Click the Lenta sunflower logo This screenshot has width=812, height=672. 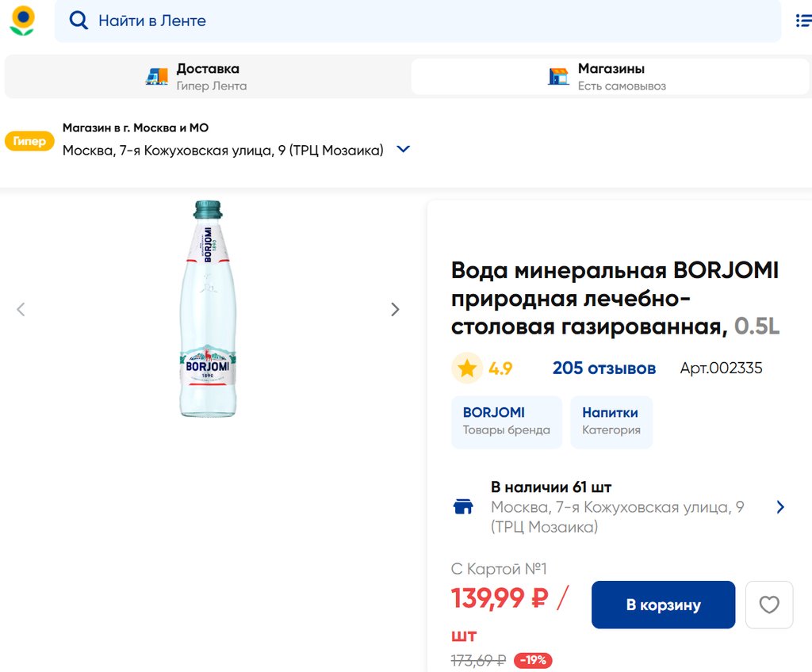[x=22, y=21]
